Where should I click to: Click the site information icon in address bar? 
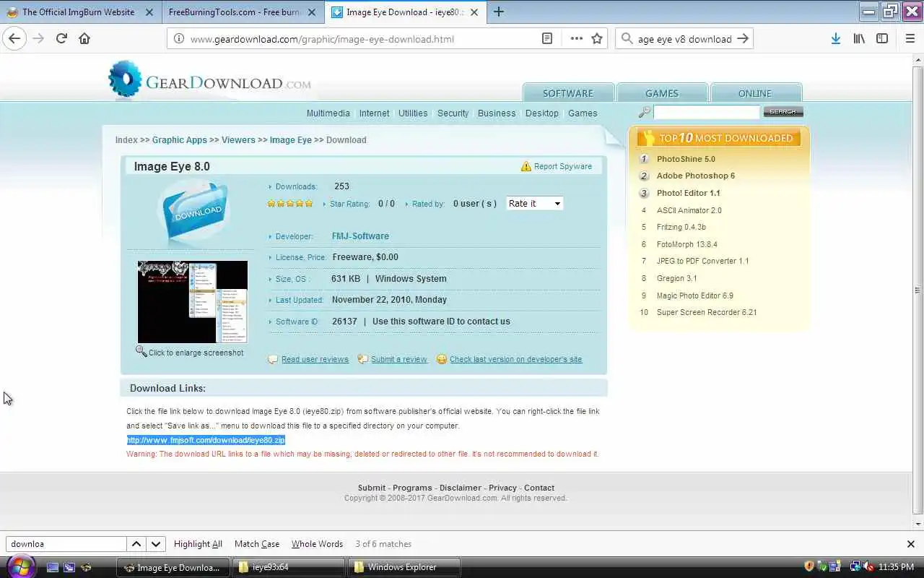click(179, 39)
